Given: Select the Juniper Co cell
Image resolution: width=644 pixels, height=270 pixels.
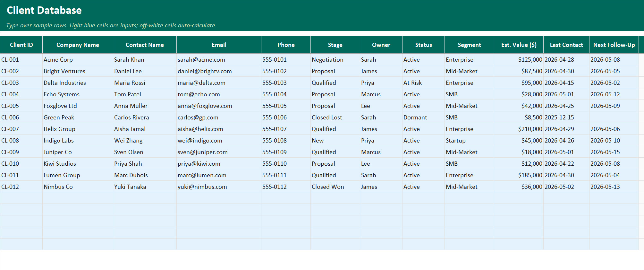Looking at the screenshot, I should tap(78, 152).
